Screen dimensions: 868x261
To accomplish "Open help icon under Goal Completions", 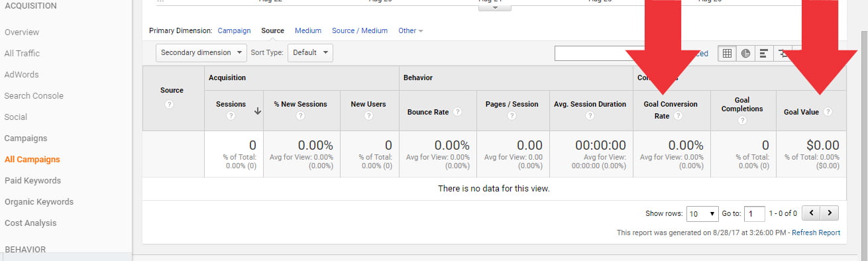I will [x=742, y=120].
